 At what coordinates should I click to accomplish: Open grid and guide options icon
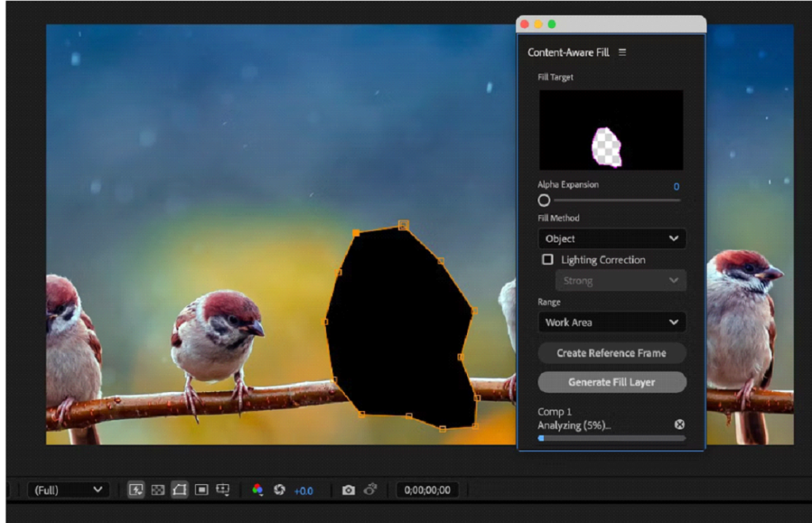(x=223, y=490)
